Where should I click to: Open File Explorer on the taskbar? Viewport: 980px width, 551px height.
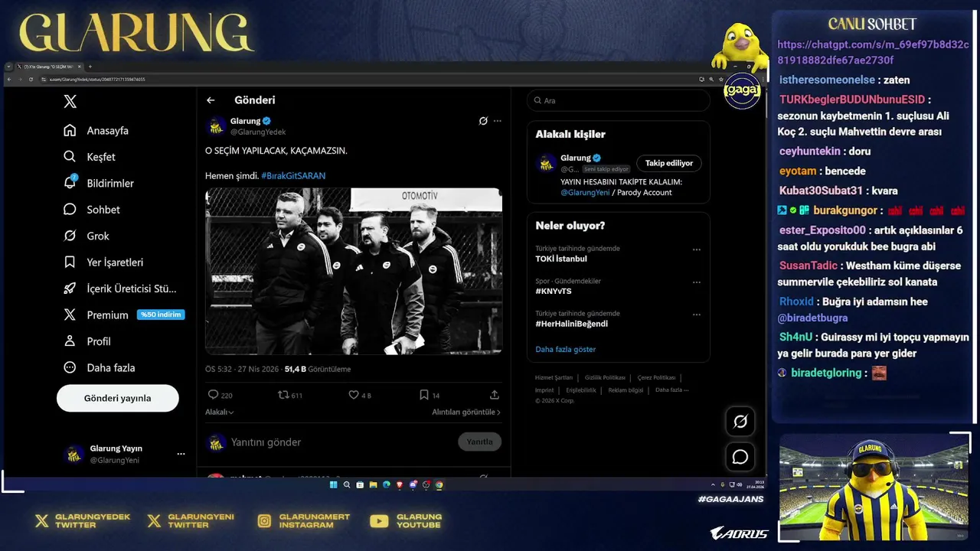click(x=373, y=484)
